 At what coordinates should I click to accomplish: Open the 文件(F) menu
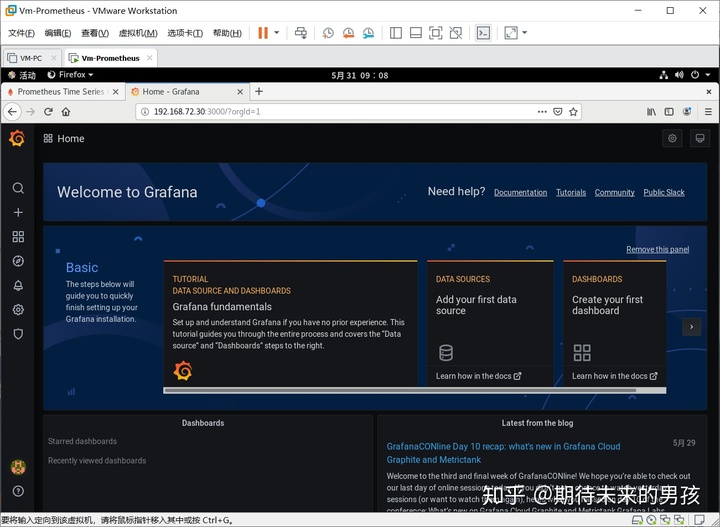pyautogui.click(x=21, y=33)
